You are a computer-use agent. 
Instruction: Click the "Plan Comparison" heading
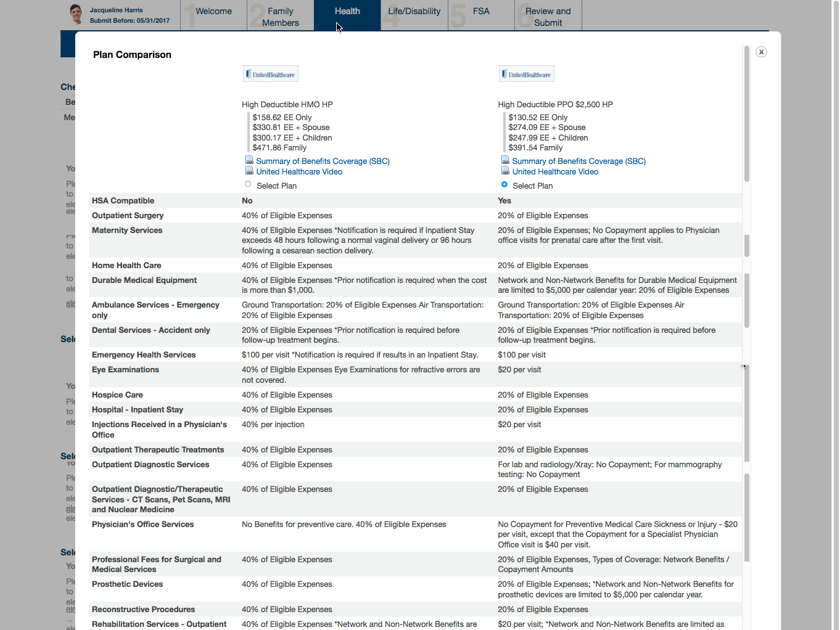point(132,54)
